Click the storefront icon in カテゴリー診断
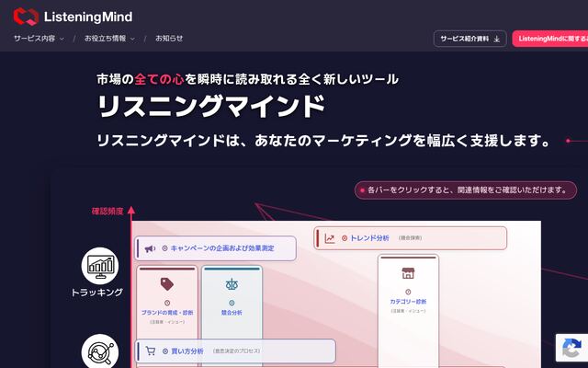 [408, 273]
